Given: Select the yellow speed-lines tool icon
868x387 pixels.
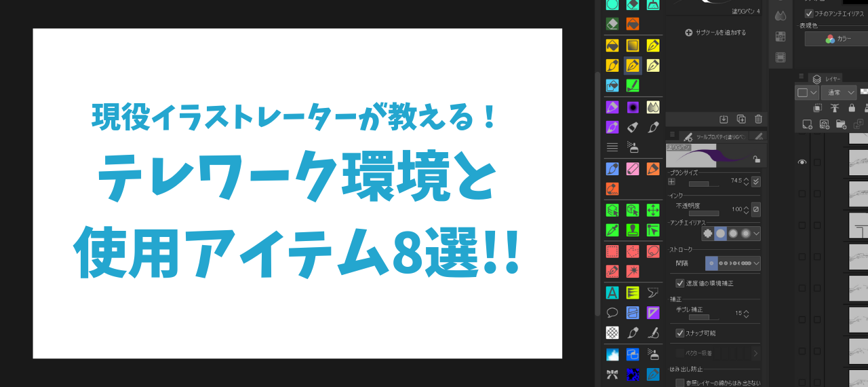Looking at the screenshot, I should click(633, 293).
